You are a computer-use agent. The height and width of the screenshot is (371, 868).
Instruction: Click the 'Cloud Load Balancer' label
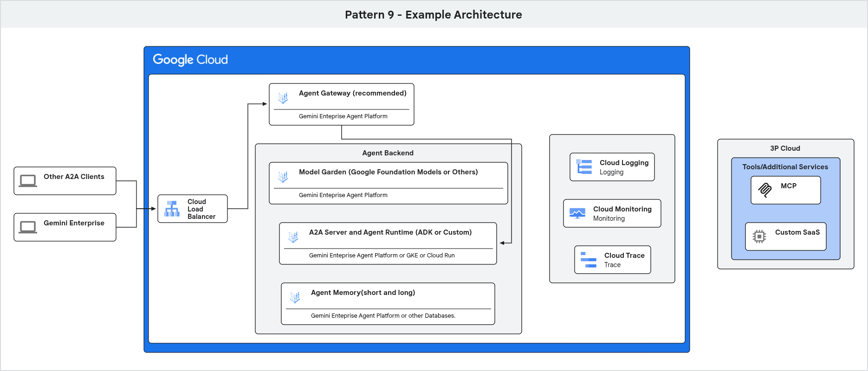tap(201, 209)
